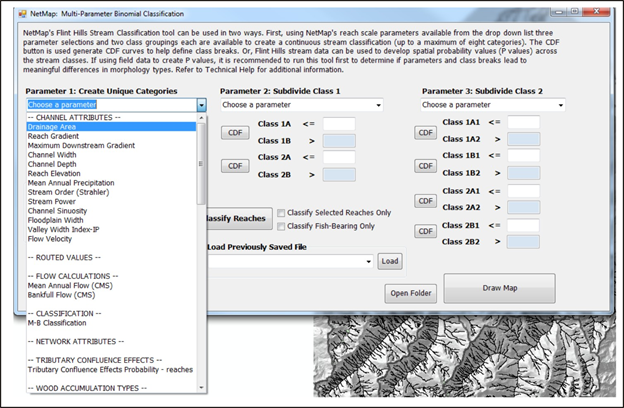624x408 pixels.
Task: Click Class 2A1 threshold input field
Action: click(524, 191)
